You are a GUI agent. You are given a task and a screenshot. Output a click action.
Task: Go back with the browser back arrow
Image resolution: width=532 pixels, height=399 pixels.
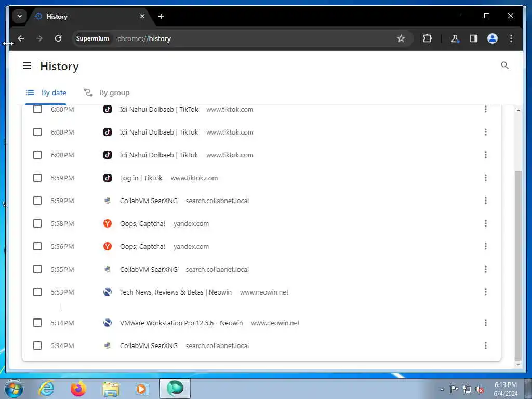(x=21, y=38)
